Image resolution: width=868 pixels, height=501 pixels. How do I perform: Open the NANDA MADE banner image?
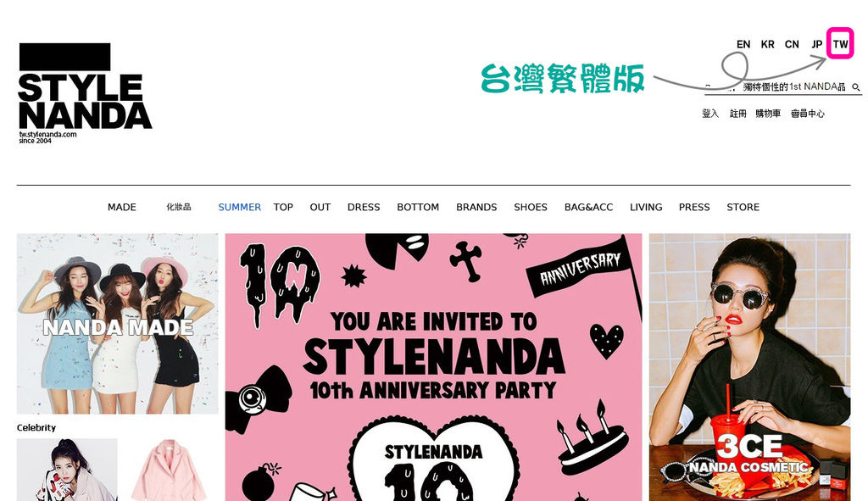click(x=117, y=324)
